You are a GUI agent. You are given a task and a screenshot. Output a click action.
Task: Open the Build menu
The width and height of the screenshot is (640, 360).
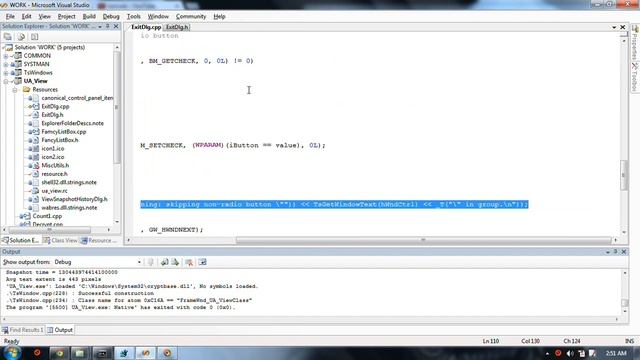tap(89, 16)
